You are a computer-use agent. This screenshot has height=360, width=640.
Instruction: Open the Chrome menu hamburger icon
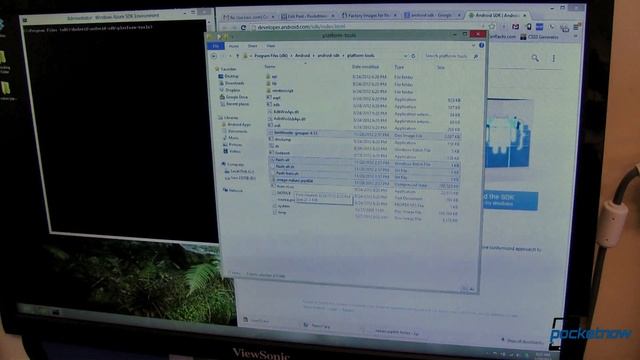coord(576,27)
